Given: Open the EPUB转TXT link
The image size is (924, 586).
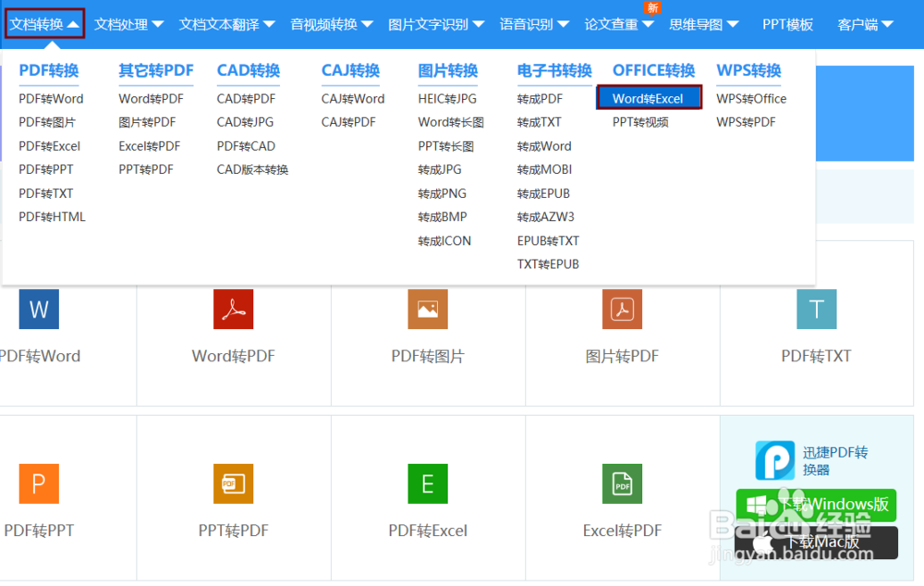Looking at the screenshot, I should pyautogui.click(x=548, y=240).
